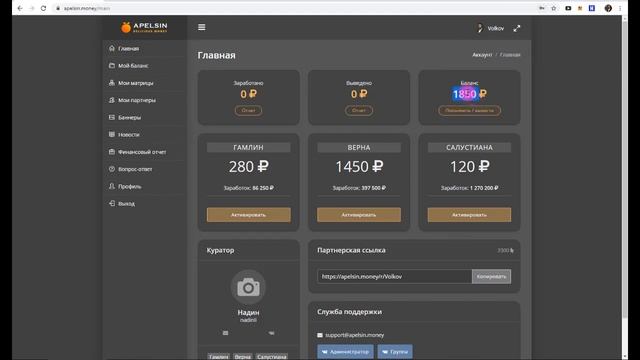
Task: Activate the ГАМЛИН 280 ₽ matrix
Action: click(249, 215)
